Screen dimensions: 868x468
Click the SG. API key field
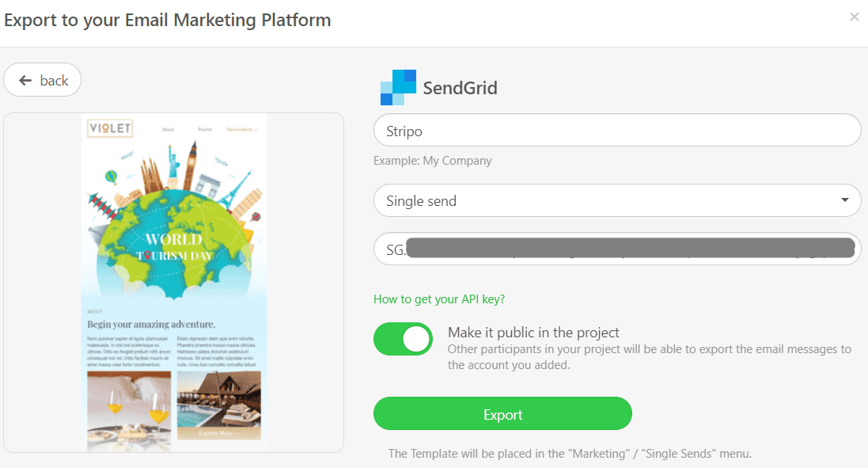point(617,249)
